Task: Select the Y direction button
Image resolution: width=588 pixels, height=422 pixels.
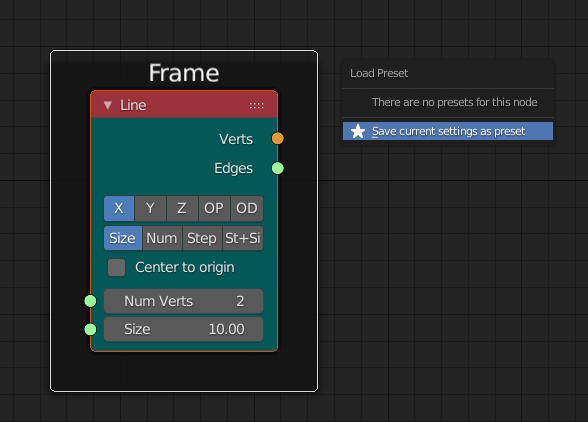Action: [150, 208]
